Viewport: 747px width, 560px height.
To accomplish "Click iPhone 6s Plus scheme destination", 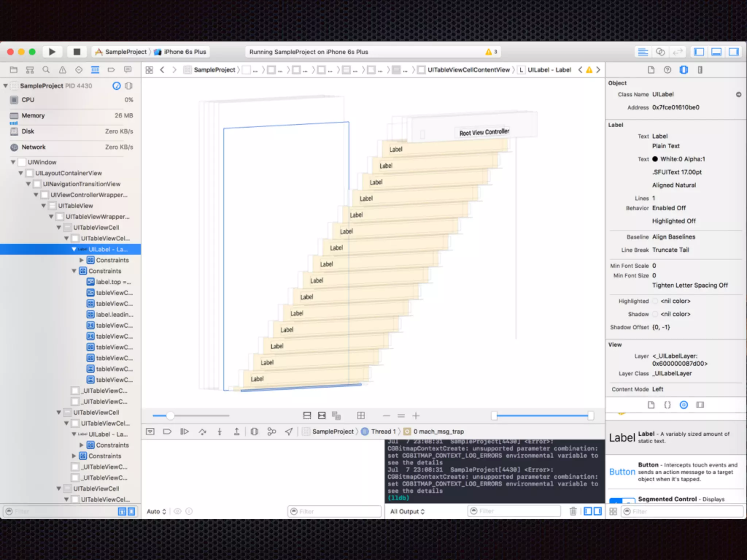I will (185, 52).
